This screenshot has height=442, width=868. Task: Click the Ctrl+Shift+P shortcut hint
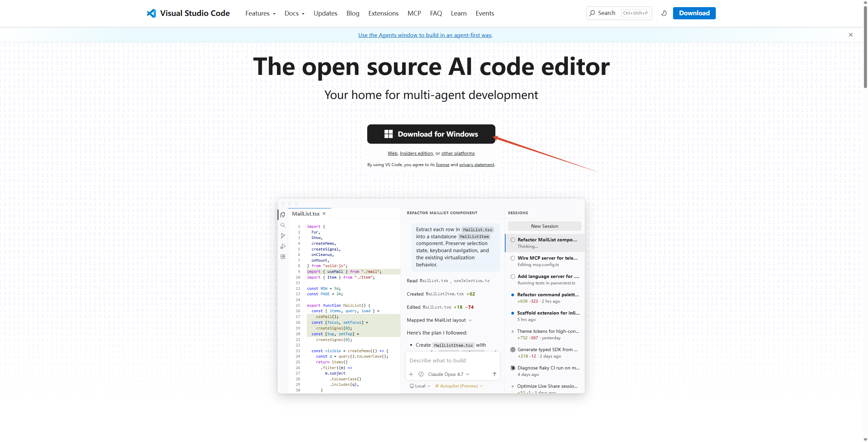pyautogui.click(x=635, y=13)
